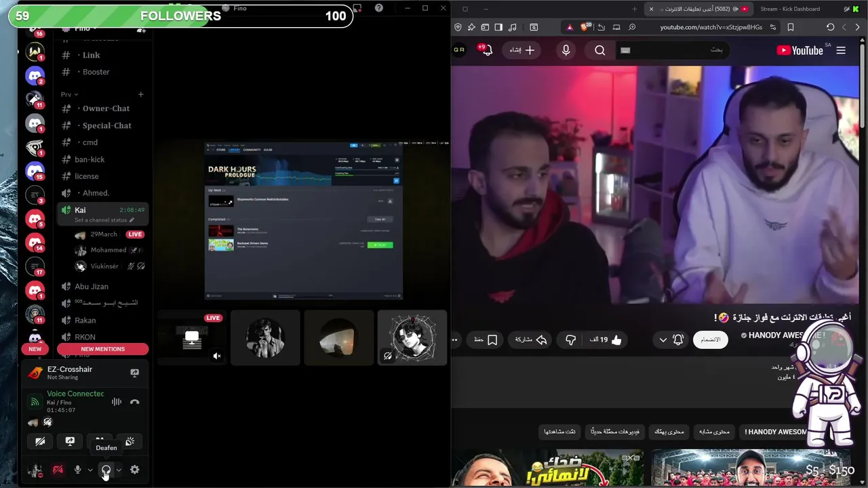Click Voice Connected status text
The width and height of the screenshot is (868, 488).
pos(75,394)
